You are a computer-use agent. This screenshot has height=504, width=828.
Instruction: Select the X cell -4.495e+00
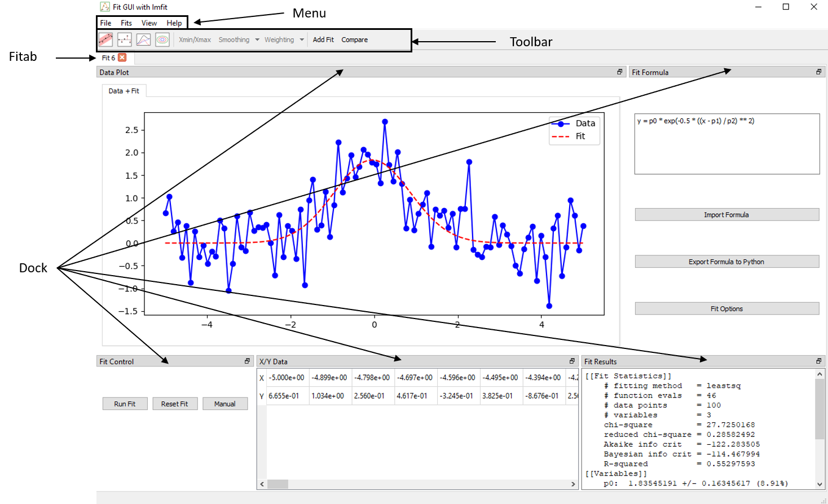501,378
